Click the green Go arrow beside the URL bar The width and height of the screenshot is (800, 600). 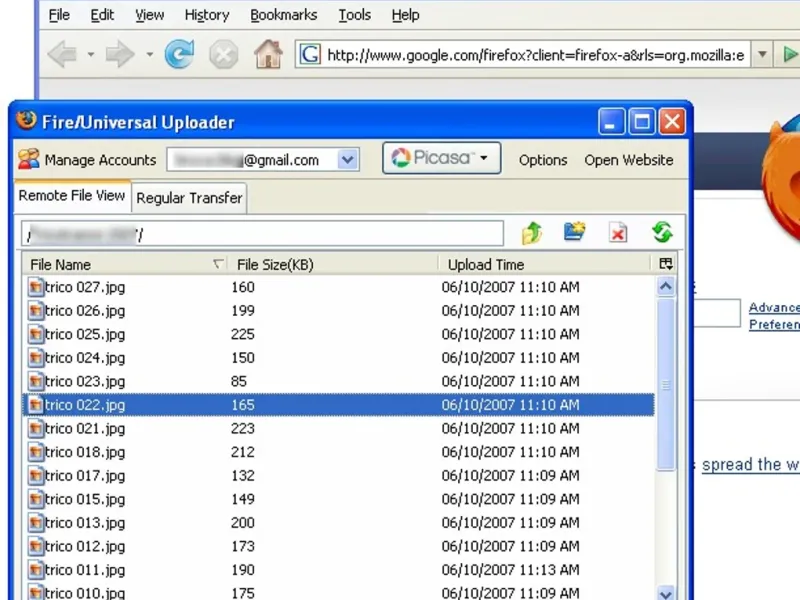click(789, 54)
